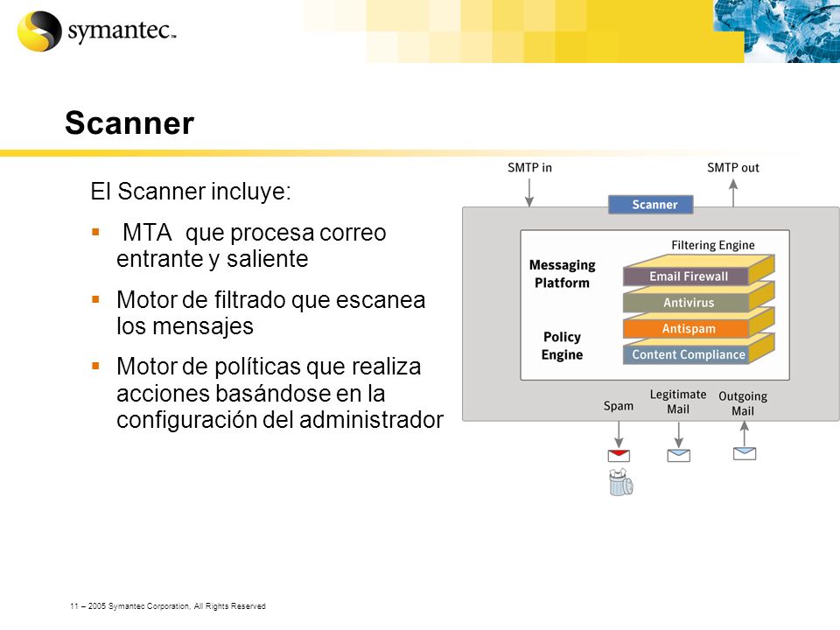Click the 'El Scanner incluye:' heading
Viewport: 840px width, 630px height.
(191, 192)
